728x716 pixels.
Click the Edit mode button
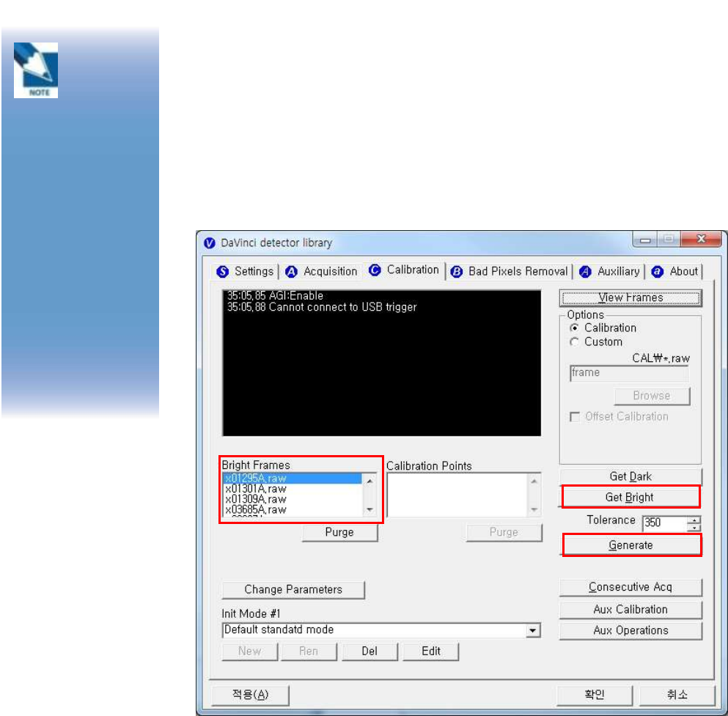pos(431,651)
